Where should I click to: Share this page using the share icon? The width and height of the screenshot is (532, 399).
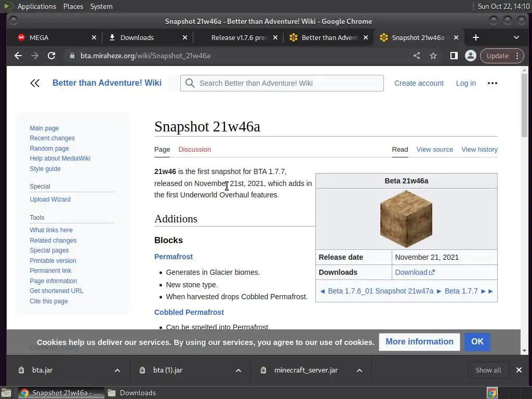click(417, 56)
